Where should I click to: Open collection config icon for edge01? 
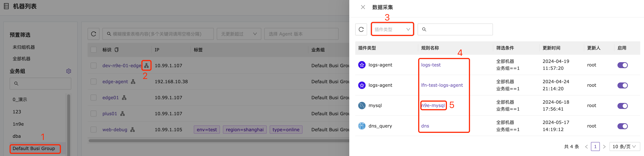click(x=124, y=98)
